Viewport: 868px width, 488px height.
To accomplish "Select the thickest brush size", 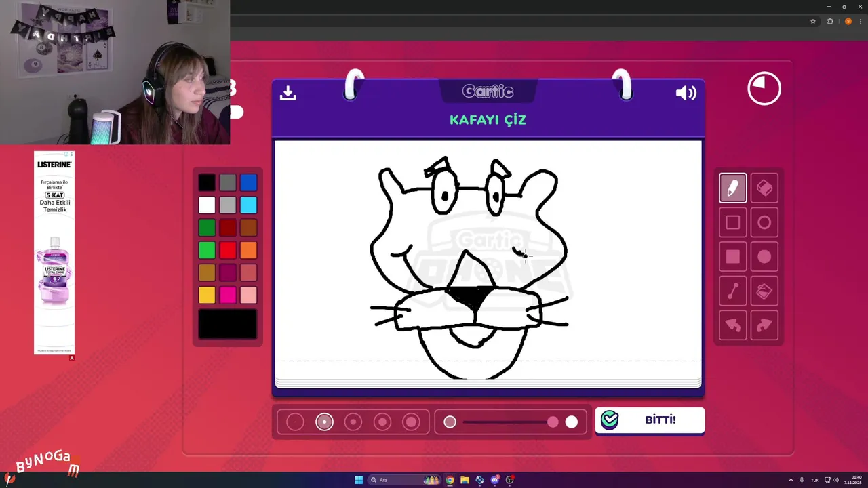I will pyautogui.click(x=412, y=422).
